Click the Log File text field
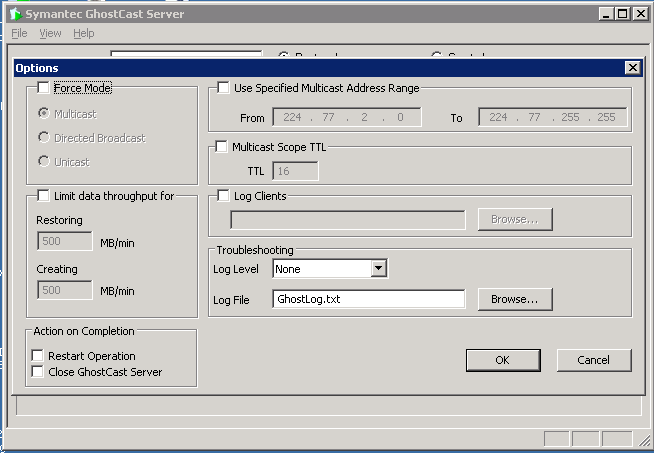The image size is (654, 453). pos(369,299)
